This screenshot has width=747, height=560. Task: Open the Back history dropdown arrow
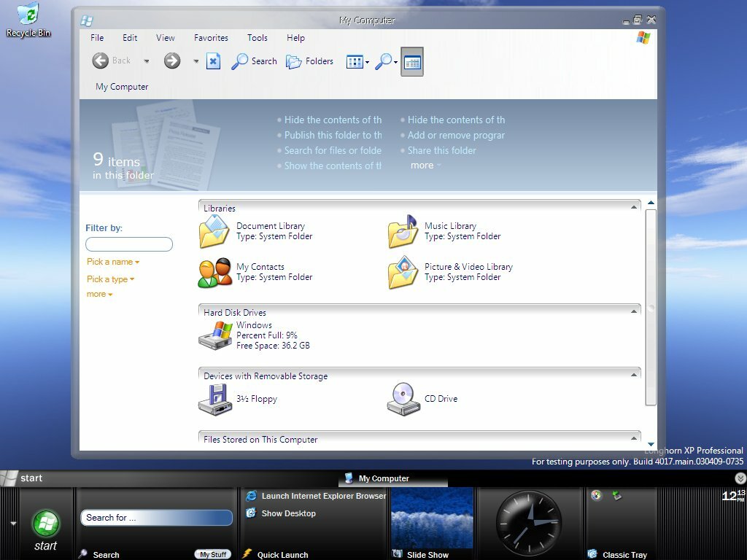[x=146, y=61]
